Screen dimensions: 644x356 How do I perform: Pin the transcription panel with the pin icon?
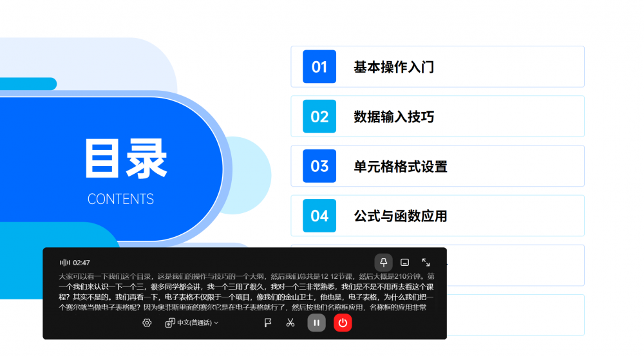383,263
